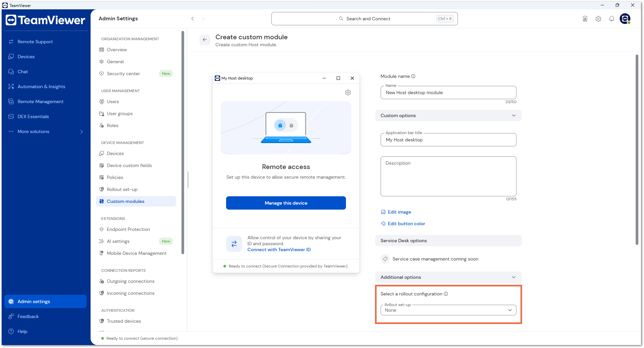Open the contacts book icon in top bar
Screen dimensions: 644x348
[585, 19]
